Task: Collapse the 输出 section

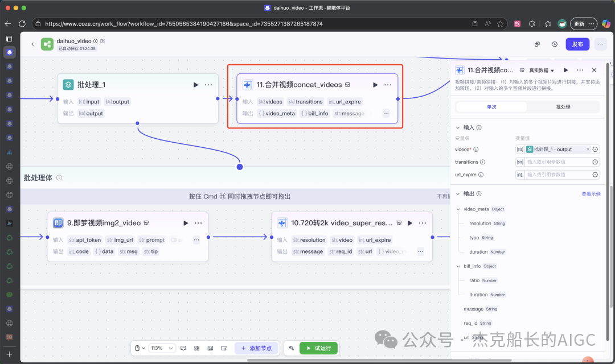Action: tap(458, 194)
